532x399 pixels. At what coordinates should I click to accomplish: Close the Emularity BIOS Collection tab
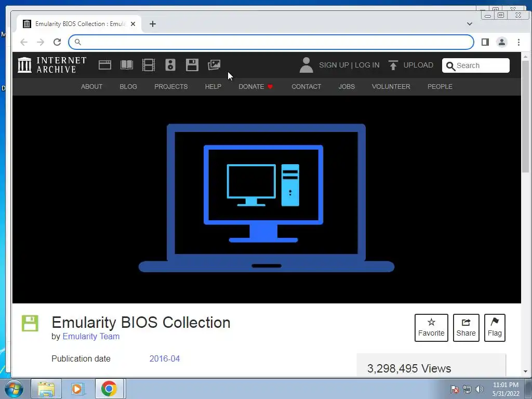click(x=133, y=24)
